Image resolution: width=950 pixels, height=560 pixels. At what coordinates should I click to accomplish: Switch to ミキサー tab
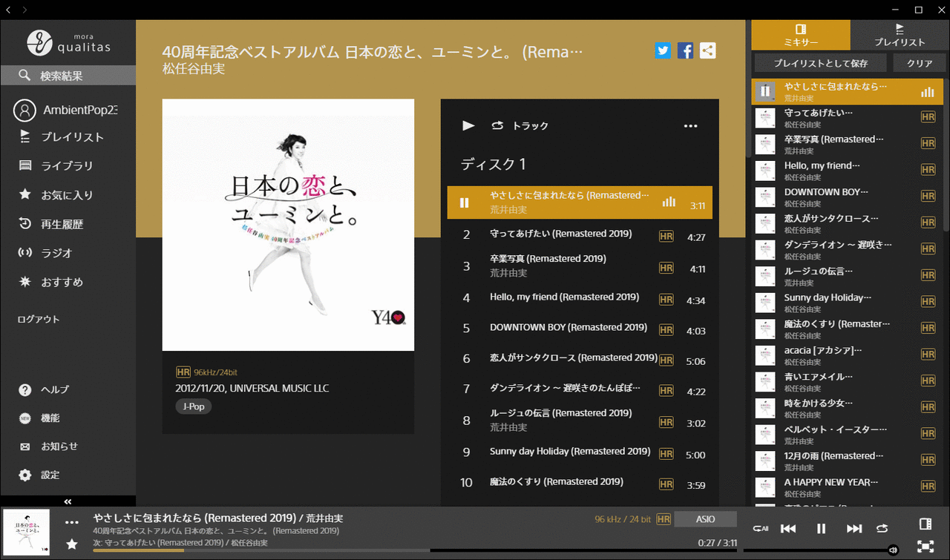pos(801,35)
